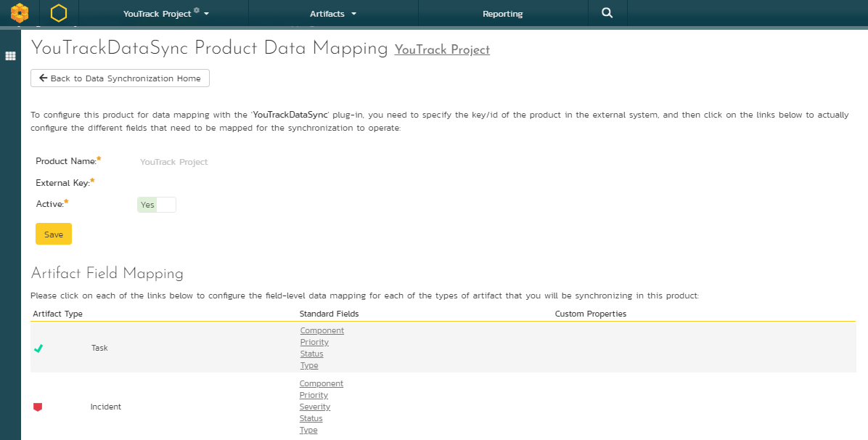Click the green checkmark Task icon
Image resolution: width=868 pixels, height=440 pixels.
click(38, 348)
